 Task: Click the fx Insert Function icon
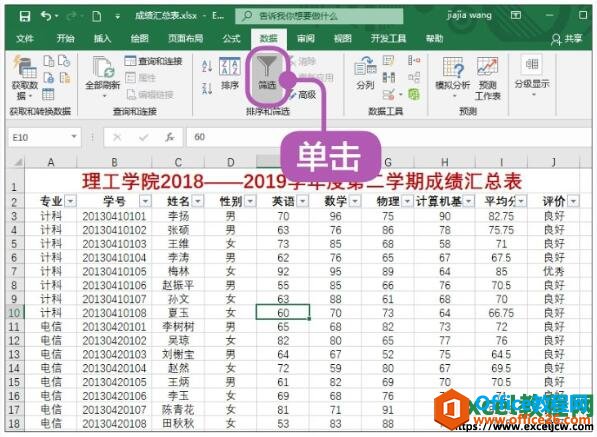(170, 137)
